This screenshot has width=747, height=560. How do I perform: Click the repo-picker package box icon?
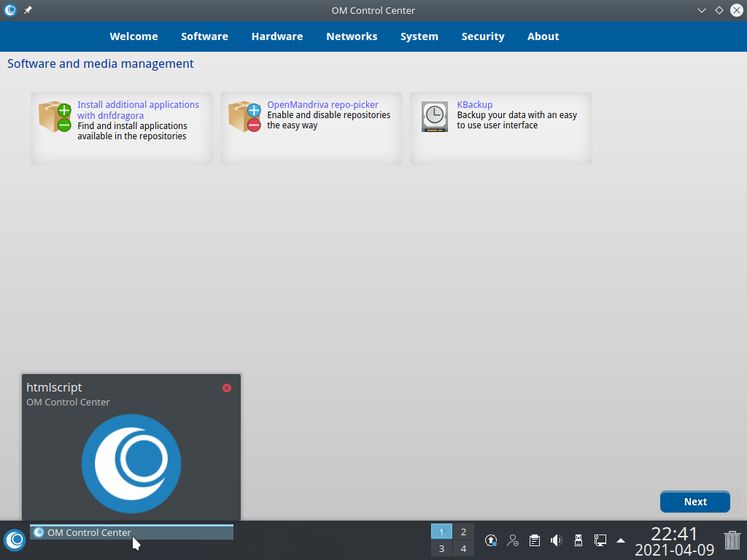tap(244, 116)
